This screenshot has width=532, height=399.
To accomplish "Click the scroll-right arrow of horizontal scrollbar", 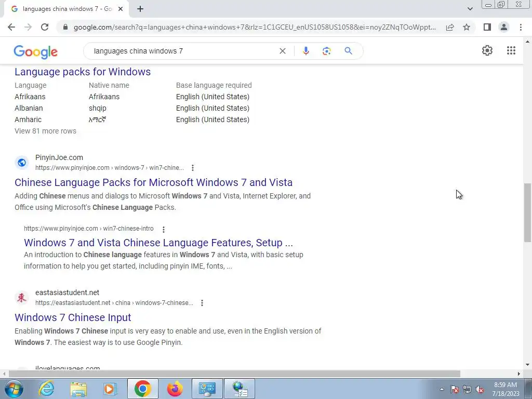I will 519,374.
